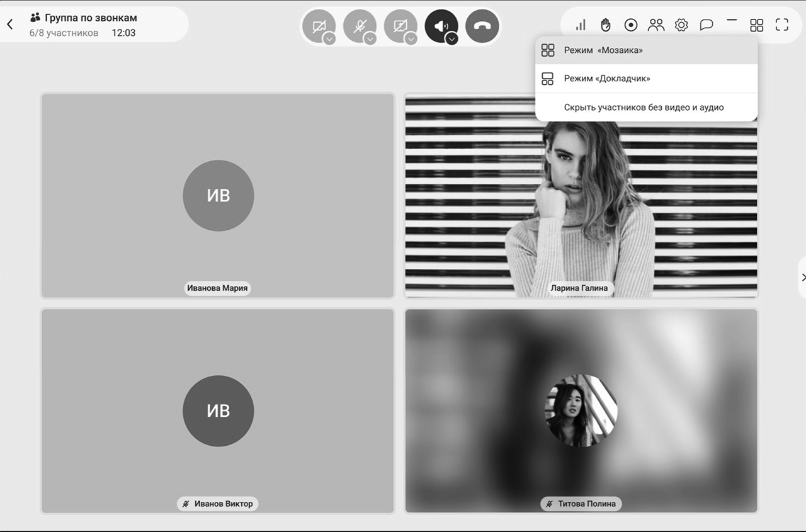Click the layout grid icon in toolbar
Image resolution: width=806 pixels, height=532 pixels.
coord(757,25)
